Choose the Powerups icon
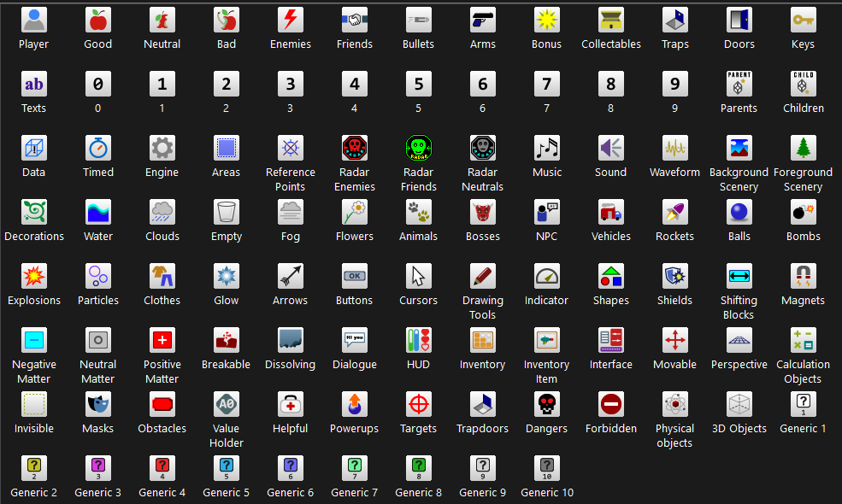This screenshot has width=842, height=504. [355, 405]
